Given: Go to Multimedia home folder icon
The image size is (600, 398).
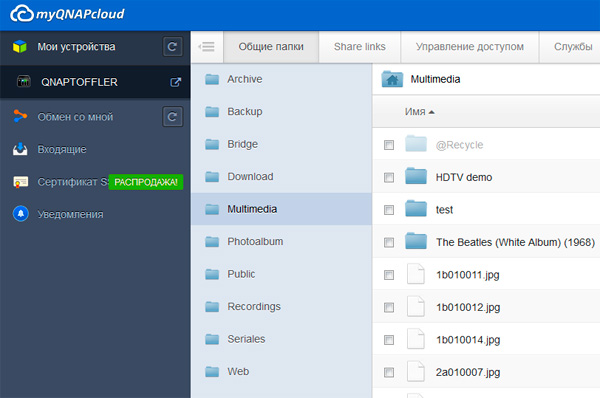Looking at the screenshot, I should (392, 79).
